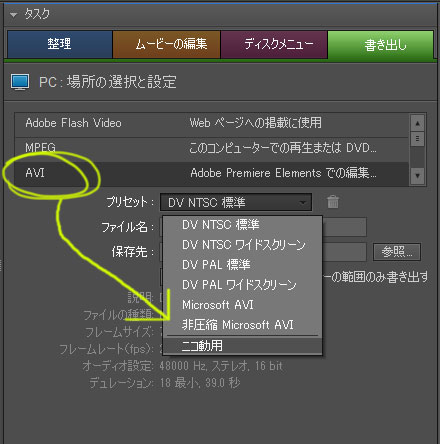Click the format list scrollbar thumb
The width and height of the screenshot is (440, 444).
(417, 139)
